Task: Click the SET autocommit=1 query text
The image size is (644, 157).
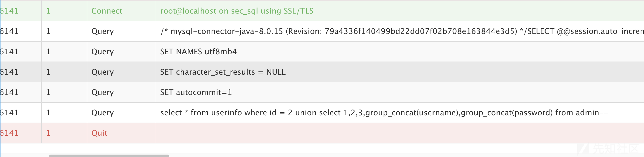Action: click(196, 92)
